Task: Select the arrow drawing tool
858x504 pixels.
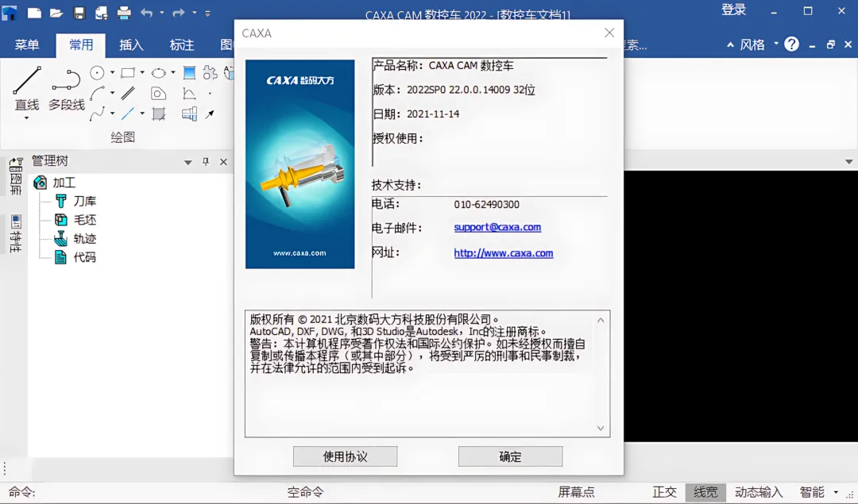Action: tap(210, 113)
